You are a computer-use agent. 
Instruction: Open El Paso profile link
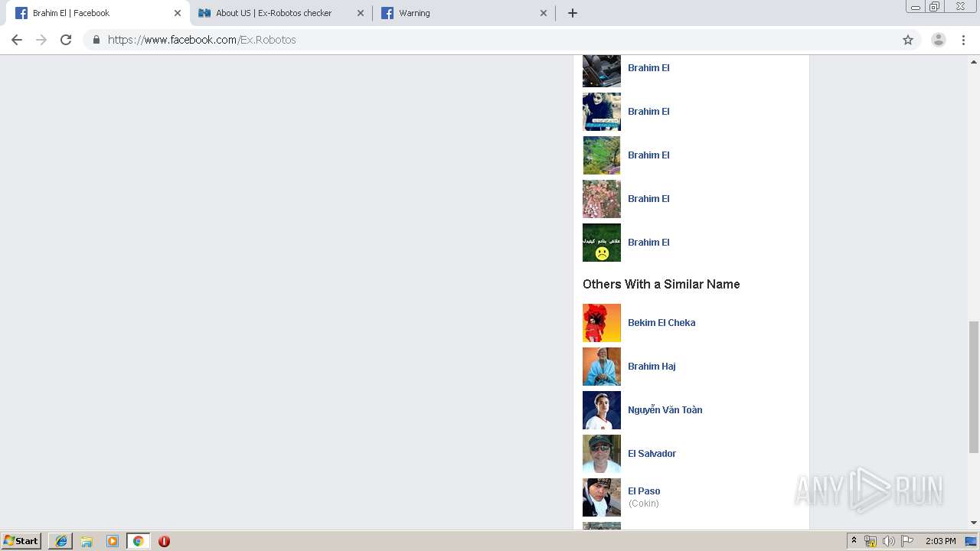click(644, 491)
